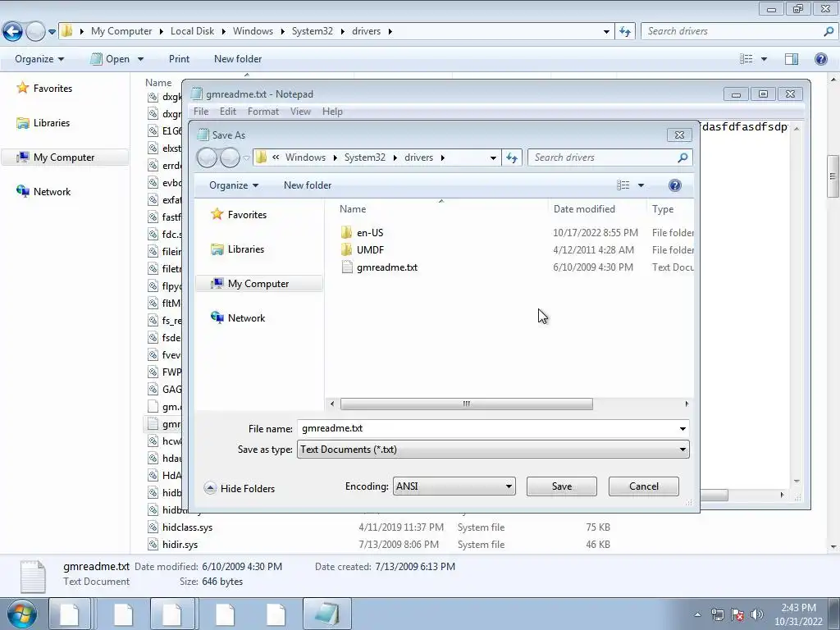Select hidir.sys file icon in Explorer
The height and width of the screenshot is (630, 840).
153,545
